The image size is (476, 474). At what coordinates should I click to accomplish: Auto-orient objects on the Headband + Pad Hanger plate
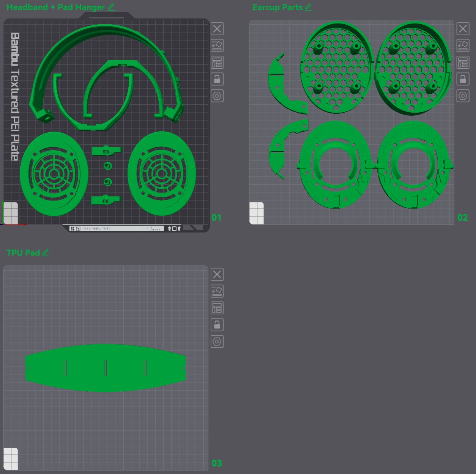point(217,46)
